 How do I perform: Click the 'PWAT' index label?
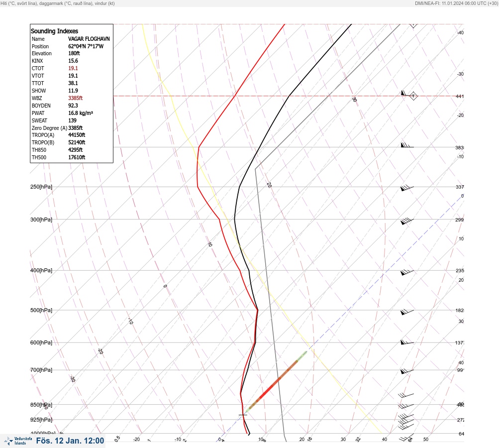38,113
